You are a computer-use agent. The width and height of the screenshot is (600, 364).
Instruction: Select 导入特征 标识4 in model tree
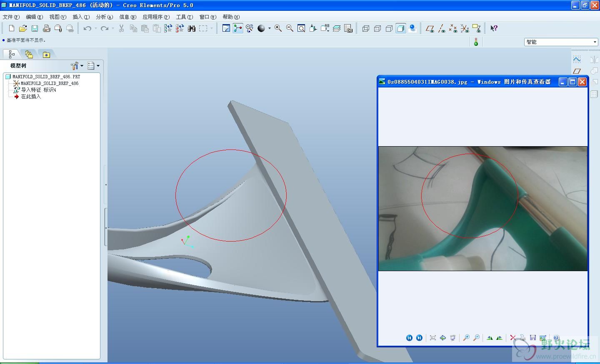38,90
